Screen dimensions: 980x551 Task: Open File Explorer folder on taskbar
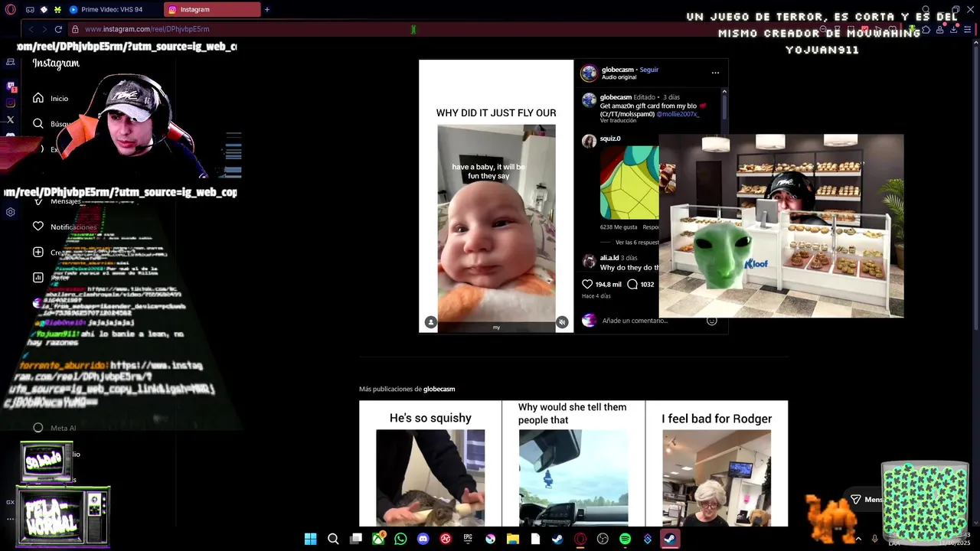(513, 539)
